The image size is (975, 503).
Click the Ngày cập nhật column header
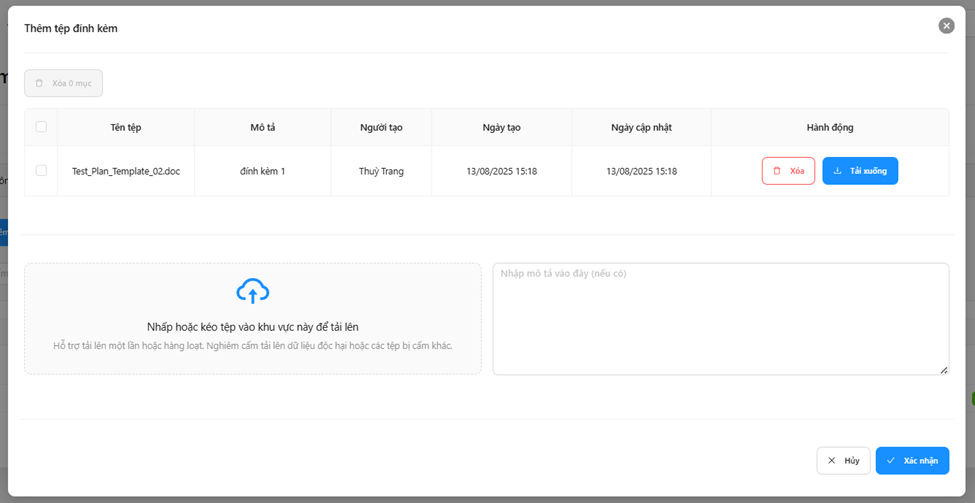pyautogui.click(x=641, y=128)
